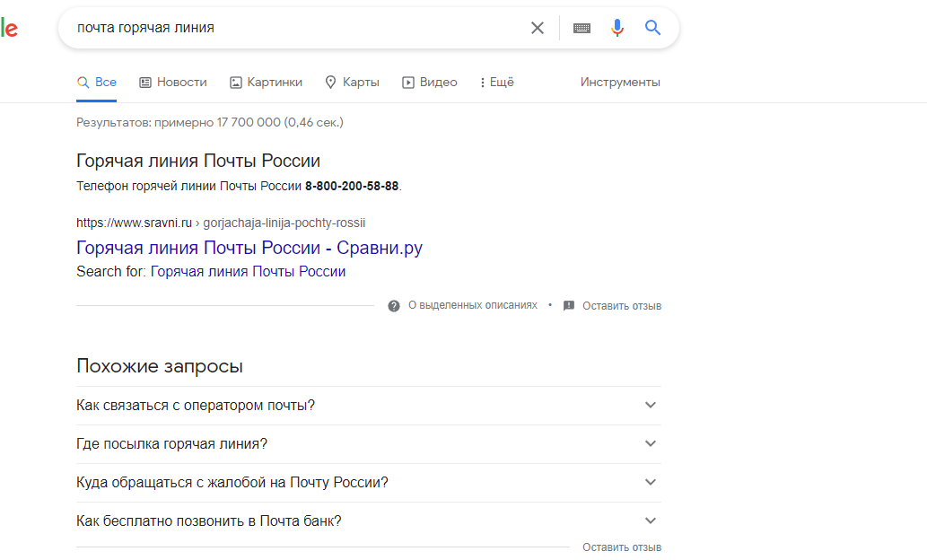Image resolution: width=927 pixels, height=560 pixels.
Task: Click the Google logo
Action: (x=9, y=28)
